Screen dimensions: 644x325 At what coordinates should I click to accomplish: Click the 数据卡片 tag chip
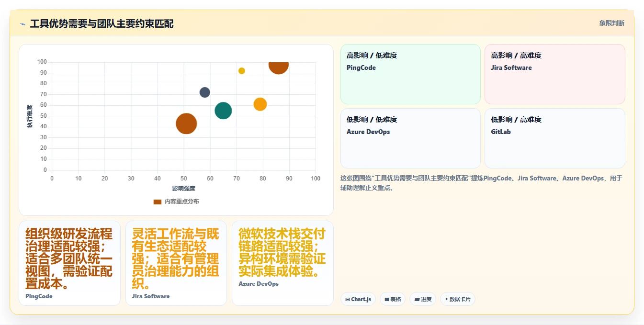[x=458, y=299]
